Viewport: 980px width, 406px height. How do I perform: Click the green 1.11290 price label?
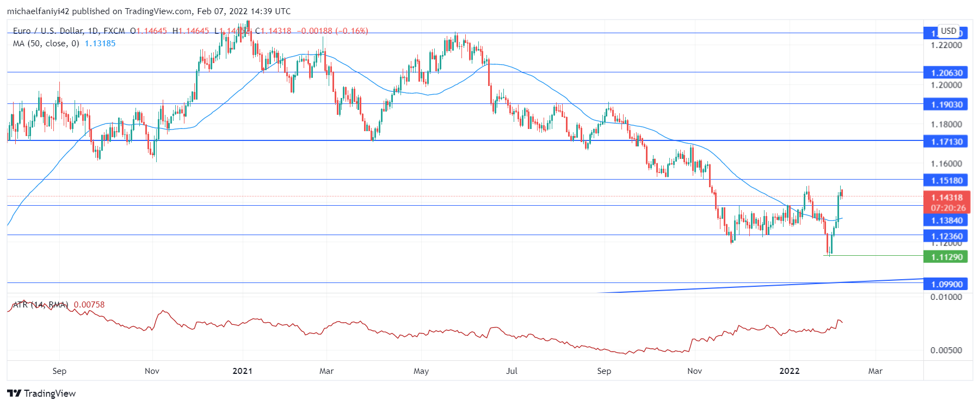[x=946, y=257]
